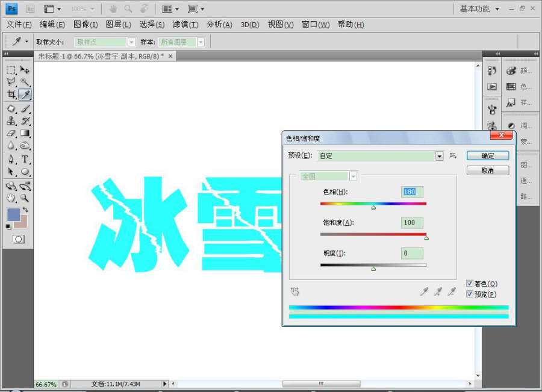Select the Horizontal Type tool

click(x=25, y=159)
